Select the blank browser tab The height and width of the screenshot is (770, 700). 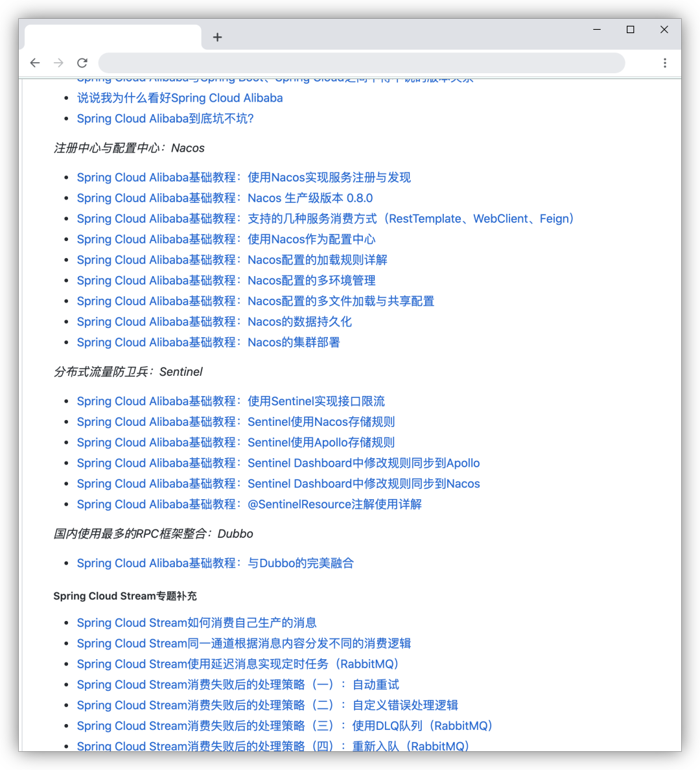(x=113, y=38)
